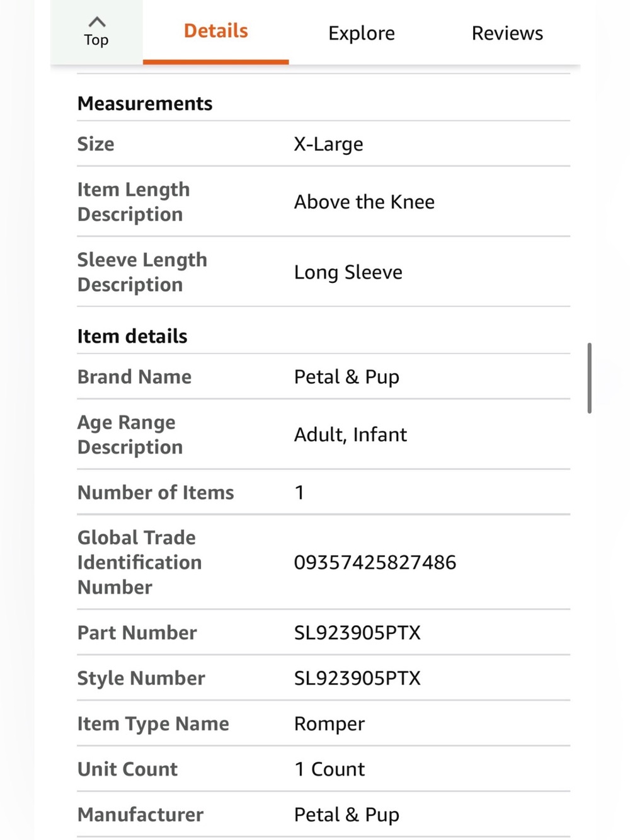Click the page scrollbar thumb

pyautogui.click(x=589, y=378)
